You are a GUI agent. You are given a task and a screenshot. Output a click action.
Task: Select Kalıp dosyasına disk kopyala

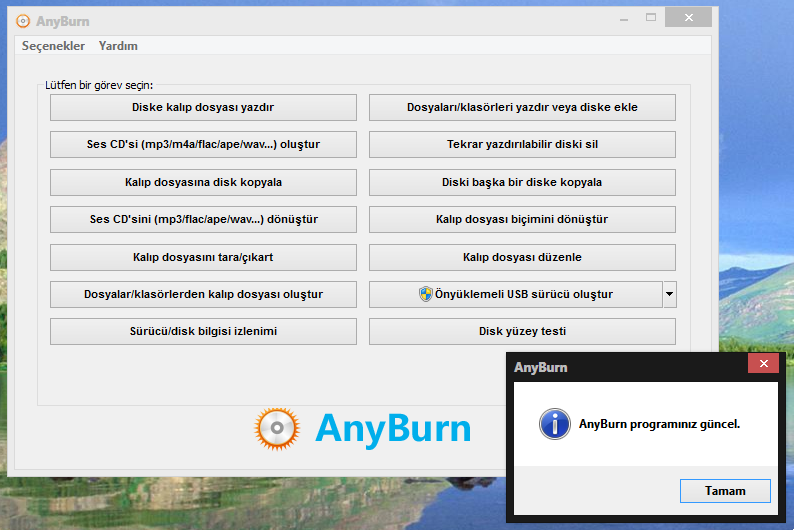[203, 182]
